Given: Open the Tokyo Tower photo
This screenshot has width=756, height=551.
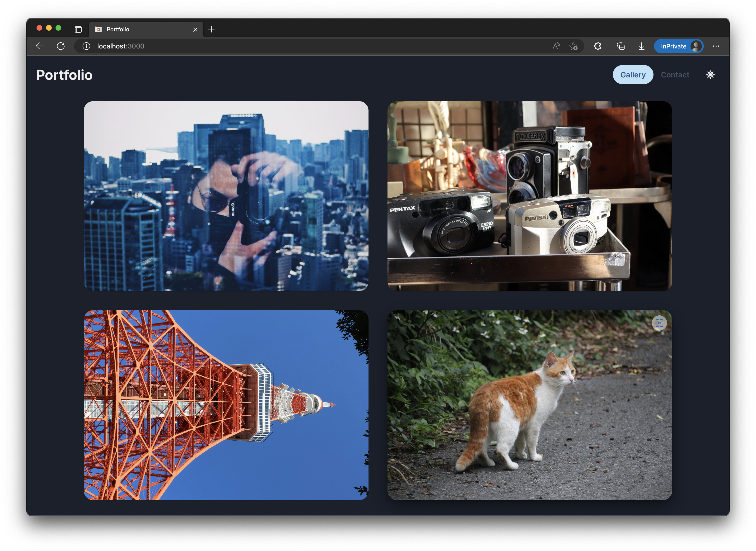Looking at the screenshot, I should click(x=226, y=405).
